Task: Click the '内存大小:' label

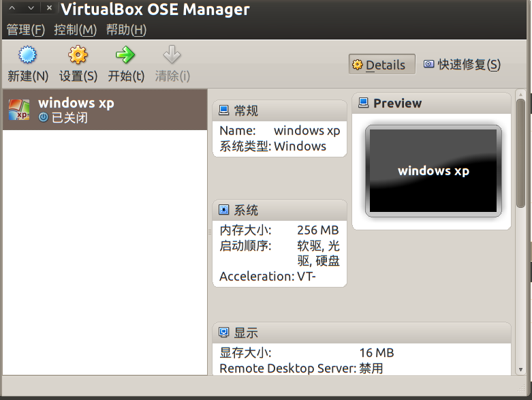Action: click(x=245, y=230)
